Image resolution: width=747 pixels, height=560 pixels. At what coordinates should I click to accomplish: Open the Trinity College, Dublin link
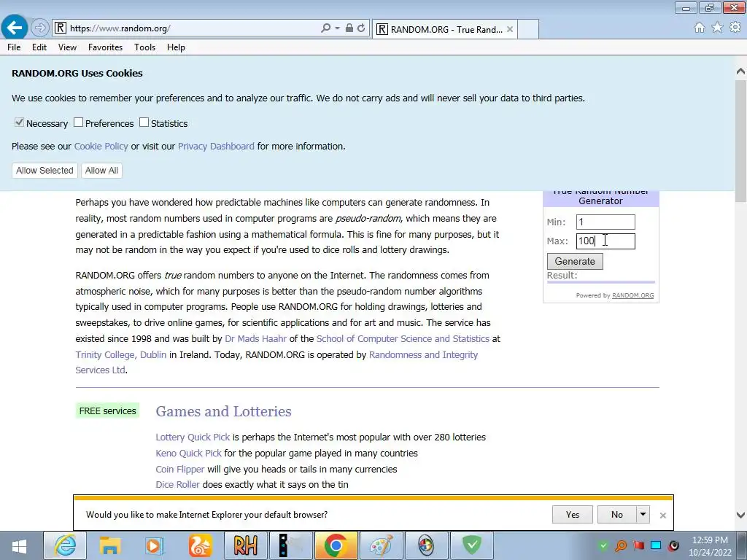(x=121, y=355)
